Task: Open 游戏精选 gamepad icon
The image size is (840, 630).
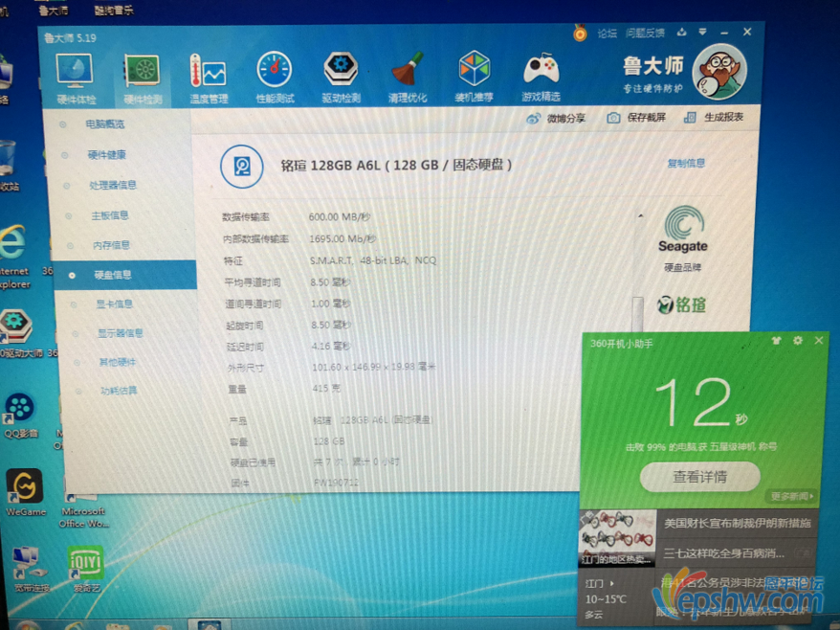Action: pyautogui.click(x=542, y=77)
